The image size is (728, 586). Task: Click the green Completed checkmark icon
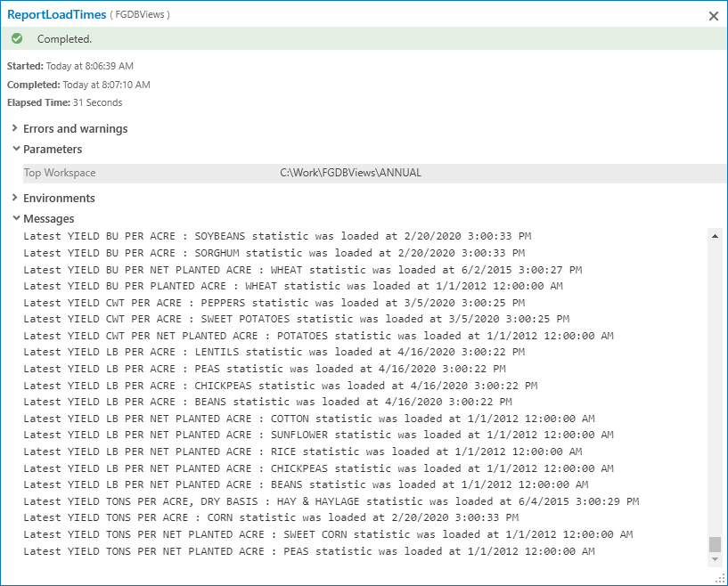pyautogui.click(x=17, y=39)
